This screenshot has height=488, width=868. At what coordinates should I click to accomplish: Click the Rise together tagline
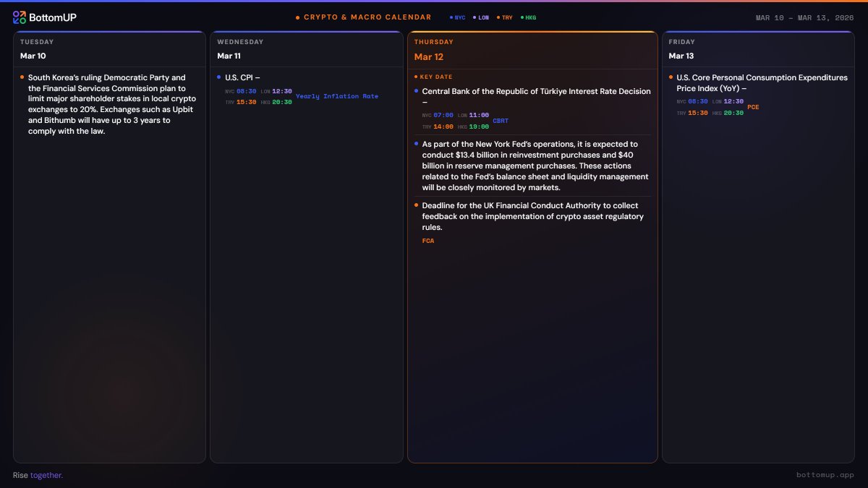(x=38, y=475)
